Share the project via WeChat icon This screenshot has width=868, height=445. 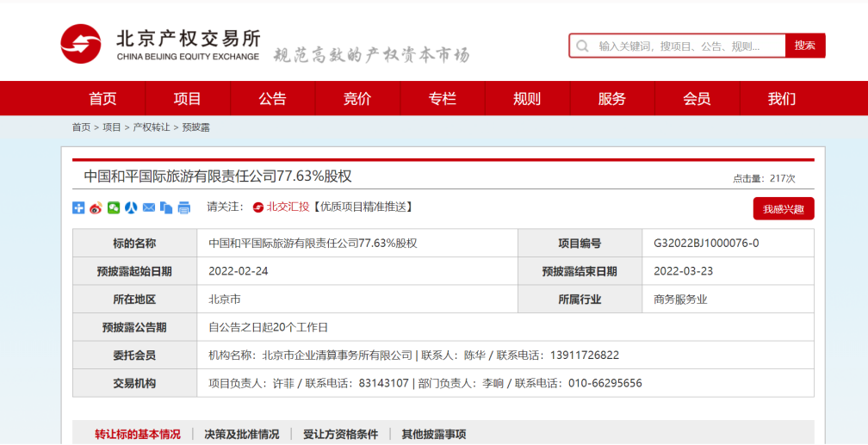[114, 208]
